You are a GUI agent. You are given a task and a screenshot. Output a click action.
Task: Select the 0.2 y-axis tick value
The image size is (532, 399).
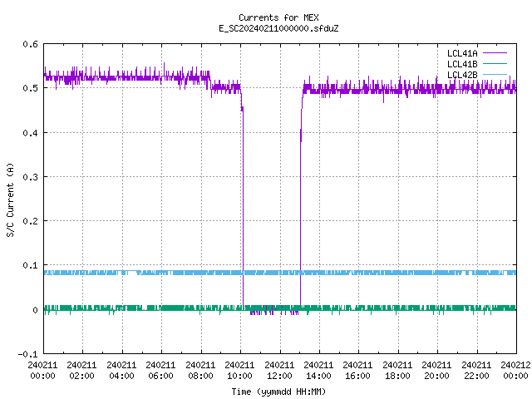31,221
